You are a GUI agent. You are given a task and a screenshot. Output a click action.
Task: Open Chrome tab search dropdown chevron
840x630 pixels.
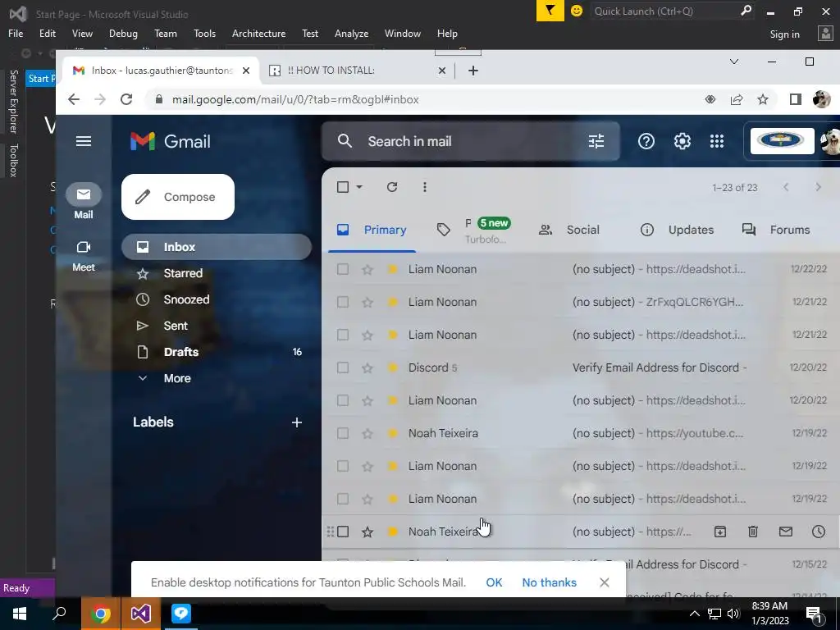tap(734, 62)
